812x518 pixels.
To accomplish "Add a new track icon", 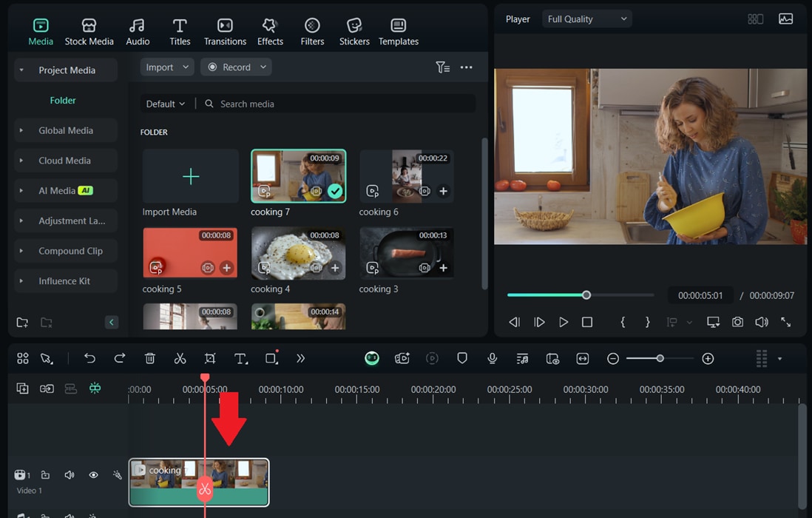I will click(22, 388).
